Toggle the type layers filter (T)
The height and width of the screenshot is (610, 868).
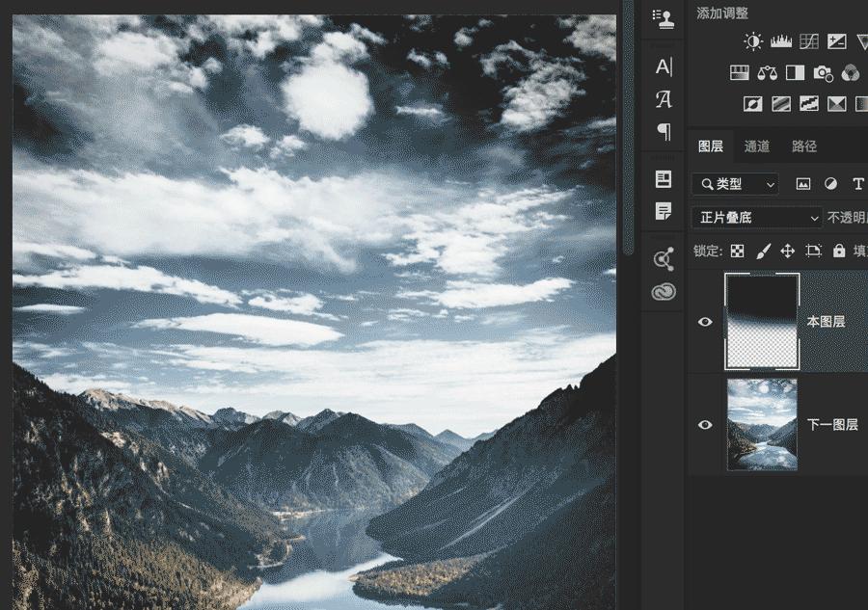(x=858, y=184)
